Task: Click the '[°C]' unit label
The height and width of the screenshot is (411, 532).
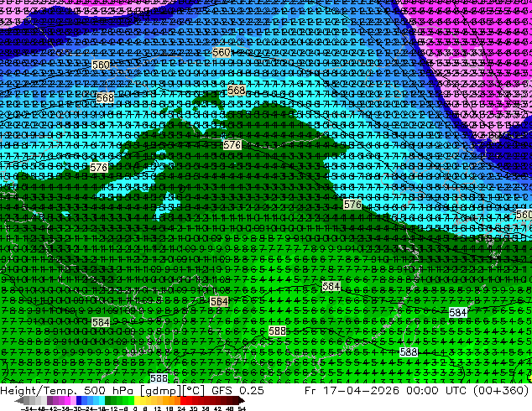Action: click(193, 391)
